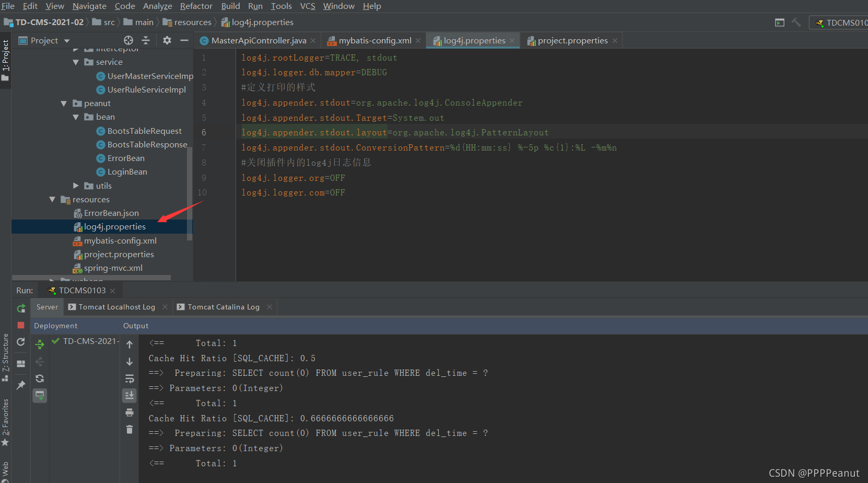The height and width of the screenshot is (483, 868).
Task: Open Tomcat Localhost Log tab
Action: (x=116, y=307)
